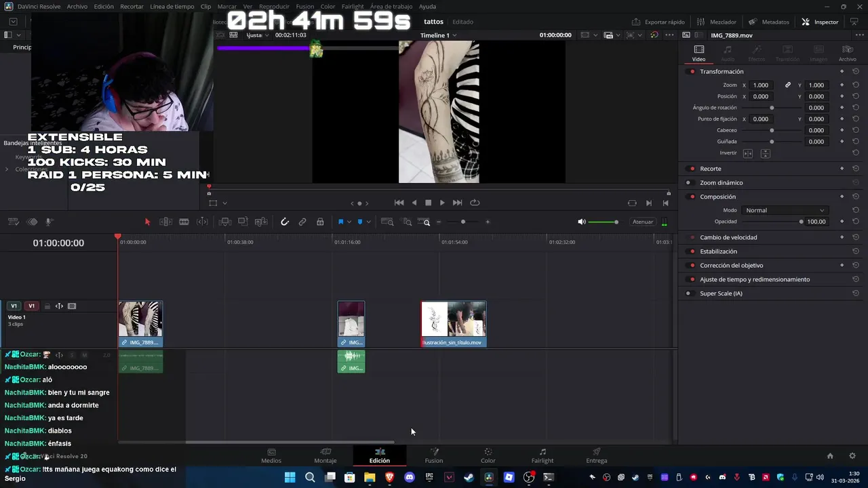Click the voiceover microphone icon in toolbar
868x488 pixels.
click(x=49, y=222)
